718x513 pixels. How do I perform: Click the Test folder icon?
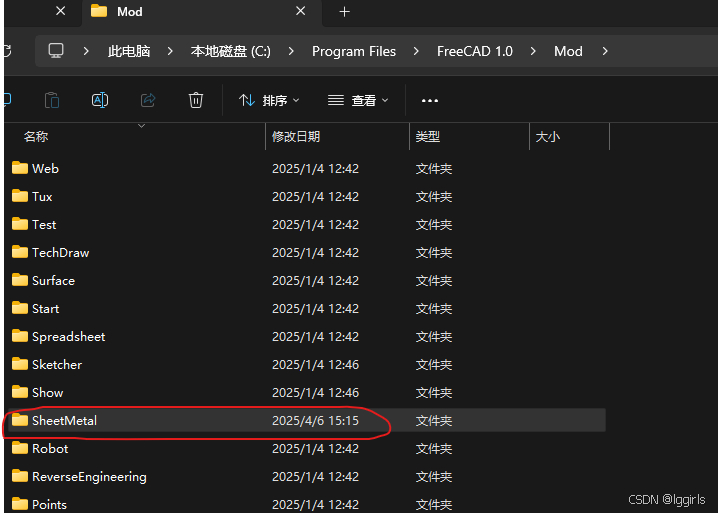pyautogui.click(x=20, y=224)
